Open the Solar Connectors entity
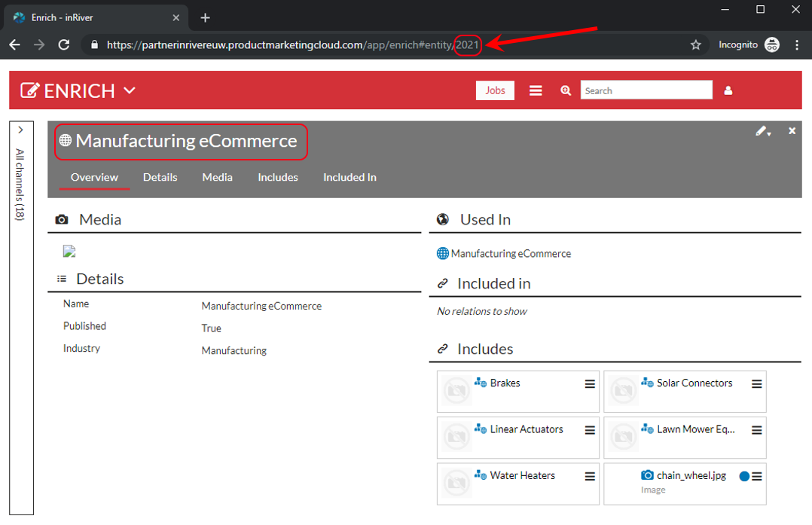The image size is (812, 525). point(694,383)
